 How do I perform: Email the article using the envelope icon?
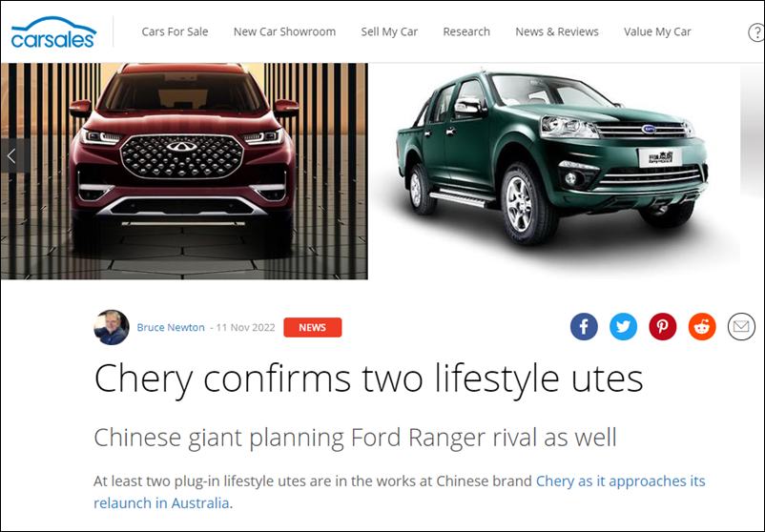click(x=741, y=326)
